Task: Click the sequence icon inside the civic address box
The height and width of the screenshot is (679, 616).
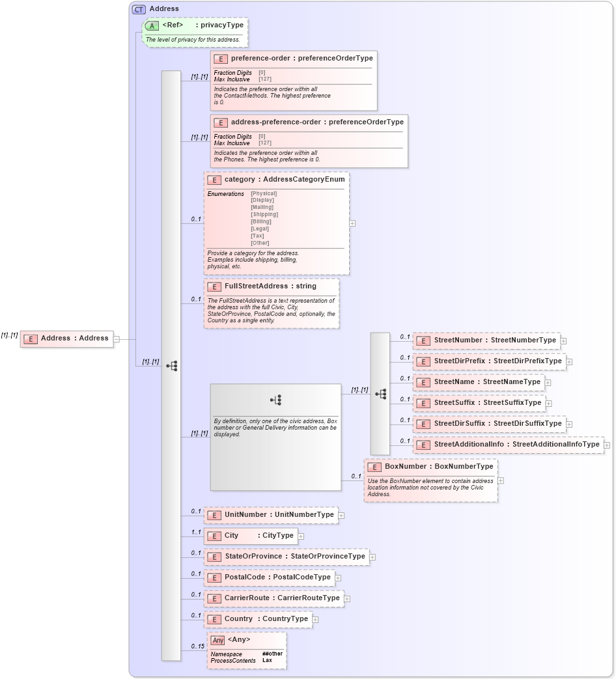Action: 276,399
